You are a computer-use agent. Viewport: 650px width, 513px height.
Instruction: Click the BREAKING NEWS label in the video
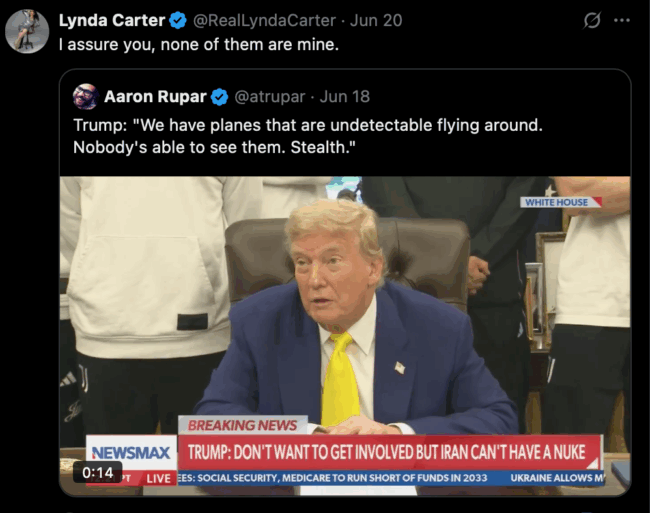[243, 425]
